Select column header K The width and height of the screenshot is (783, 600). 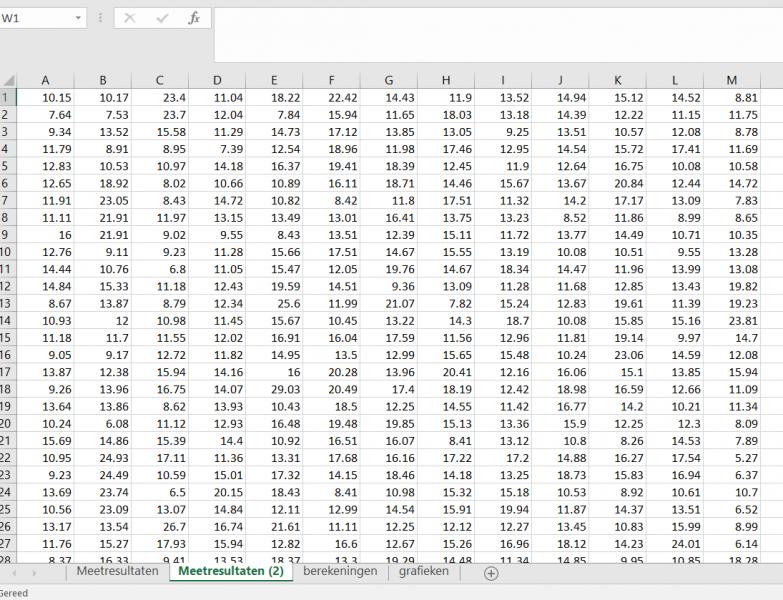[617, 80]
